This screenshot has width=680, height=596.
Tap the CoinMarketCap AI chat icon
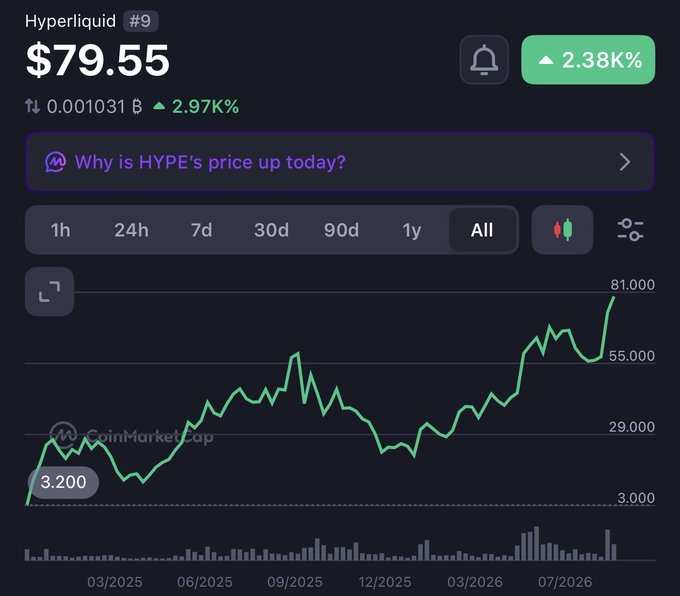point(56,162)
